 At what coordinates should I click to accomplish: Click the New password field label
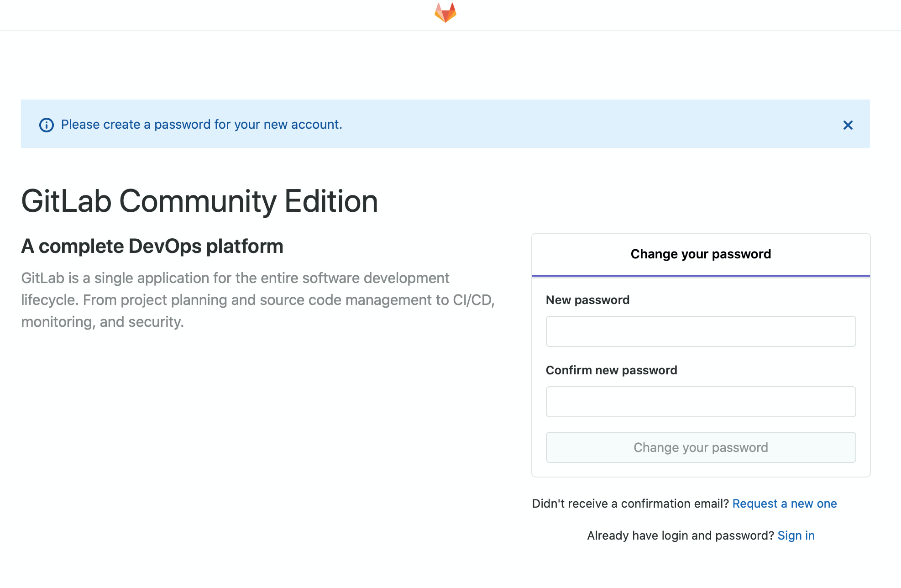pyautogui.click(x=587, y=300)
